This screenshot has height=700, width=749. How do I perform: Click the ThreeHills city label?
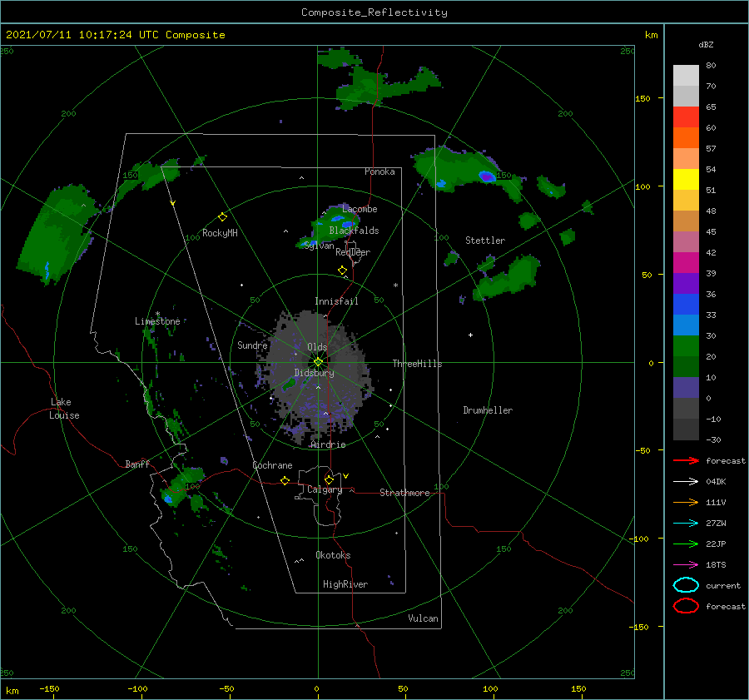417,364
